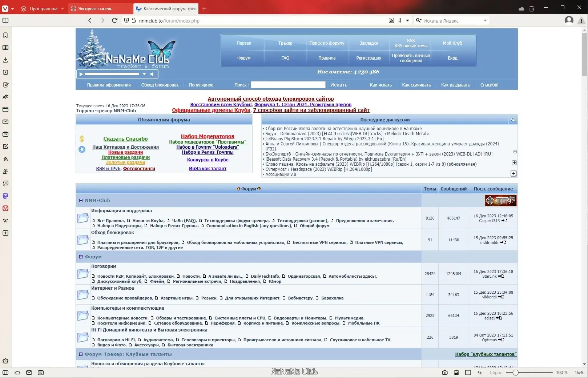This screenshot has height=378, width=588.
Task: Open the Notes side panel
Action: point(5,85)
